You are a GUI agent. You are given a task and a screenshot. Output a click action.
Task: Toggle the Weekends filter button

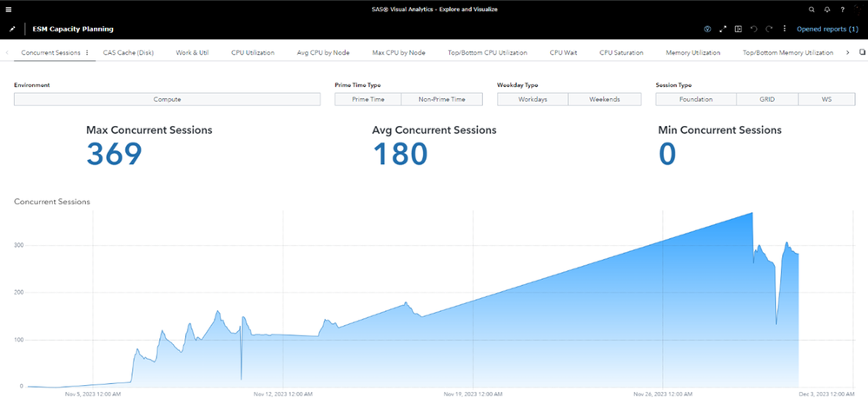click(x=605, y=99)
